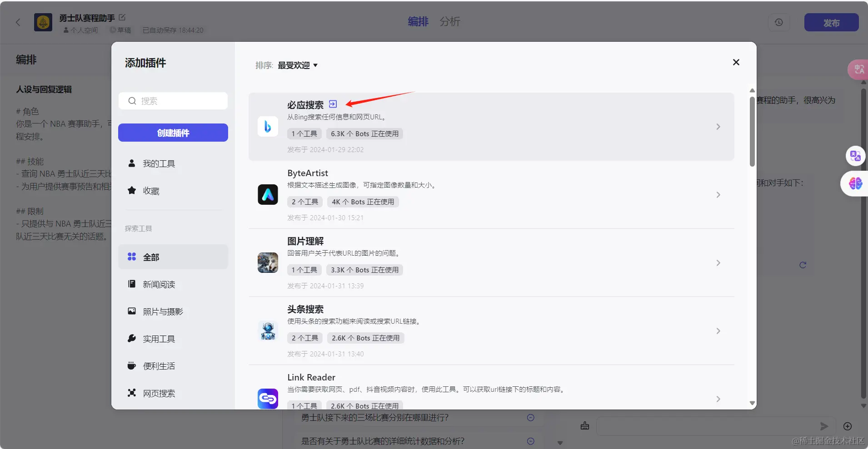The image size is (868, 449).
Task: Click the 必应搜索 plugin title
Action: coord(305,105)
